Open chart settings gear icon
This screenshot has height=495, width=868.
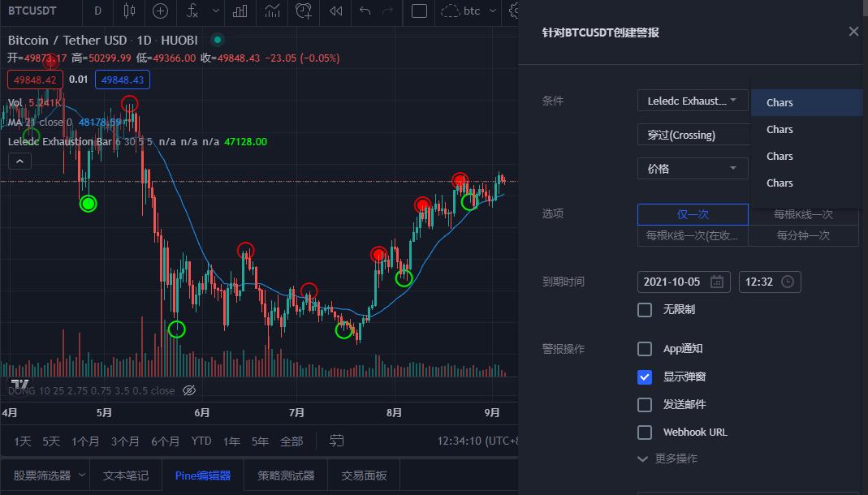514,11
